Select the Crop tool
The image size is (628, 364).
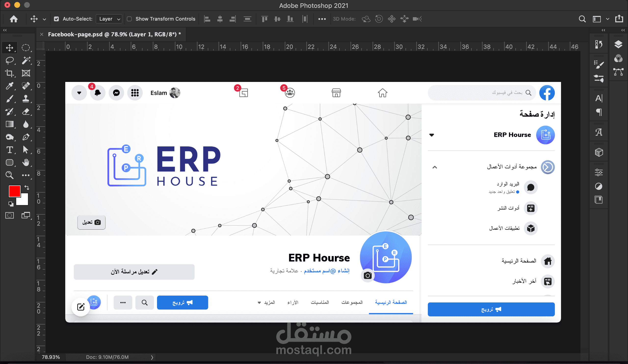tap(10, 73)
